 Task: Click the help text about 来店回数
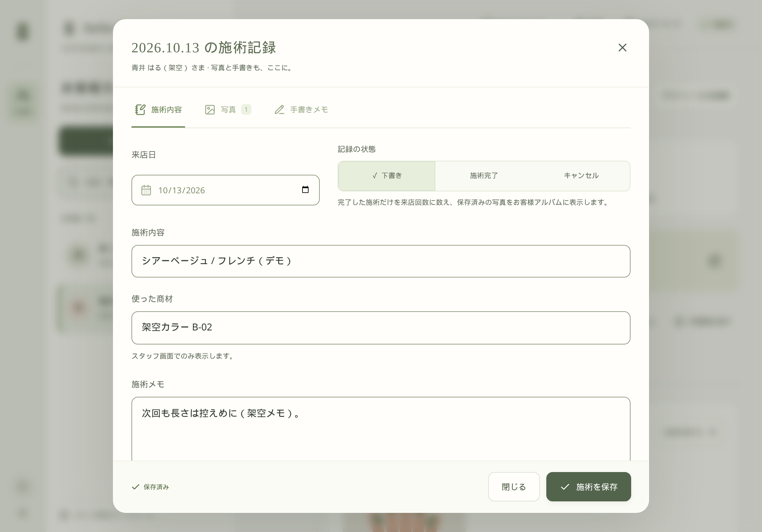coord(474,202)
